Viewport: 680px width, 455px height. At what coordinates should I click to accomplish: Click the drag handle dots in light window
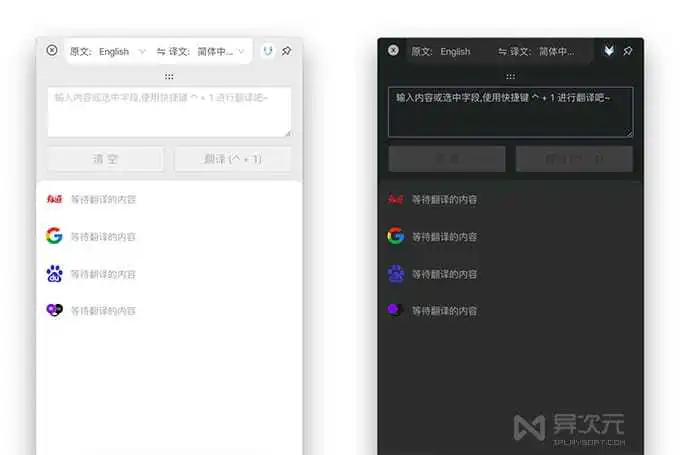coord(169,77)
